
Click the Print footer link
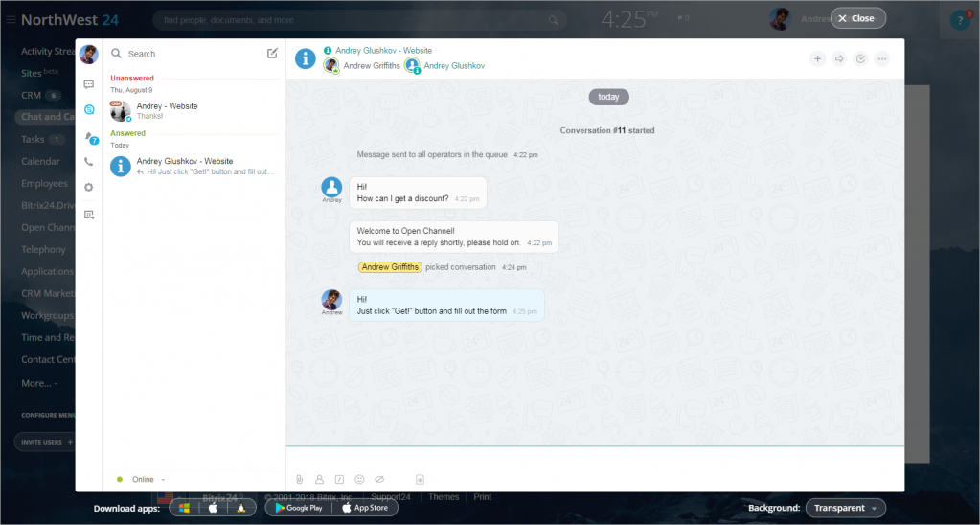pyautogui.click(x=483, y=497)
